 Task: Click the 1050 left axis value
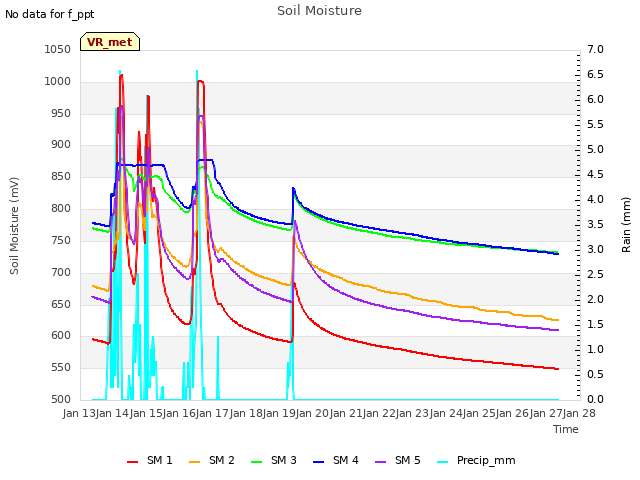pyautogui.click(x=58, y=49)
